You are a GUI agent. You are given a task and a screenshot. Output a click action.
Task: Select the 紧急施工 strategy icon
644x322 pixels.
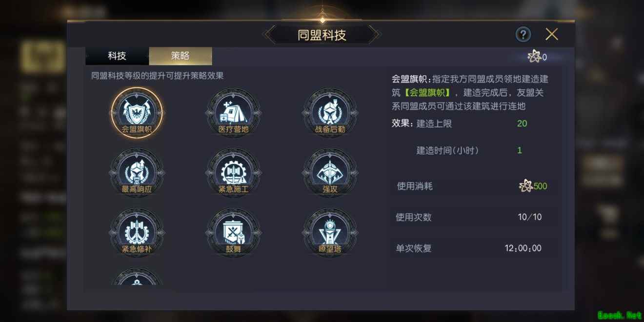(233, 173)
